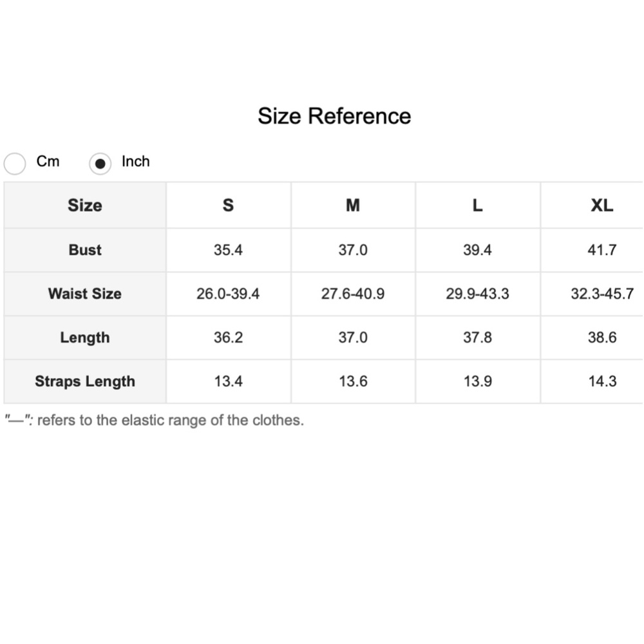Click the Waist Size row label

pyautogui.click(x=85, y=294)
